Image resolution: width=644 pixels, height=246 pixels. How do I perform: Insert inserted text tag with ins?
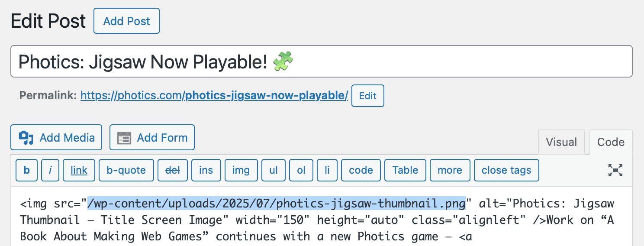[206, 170]
